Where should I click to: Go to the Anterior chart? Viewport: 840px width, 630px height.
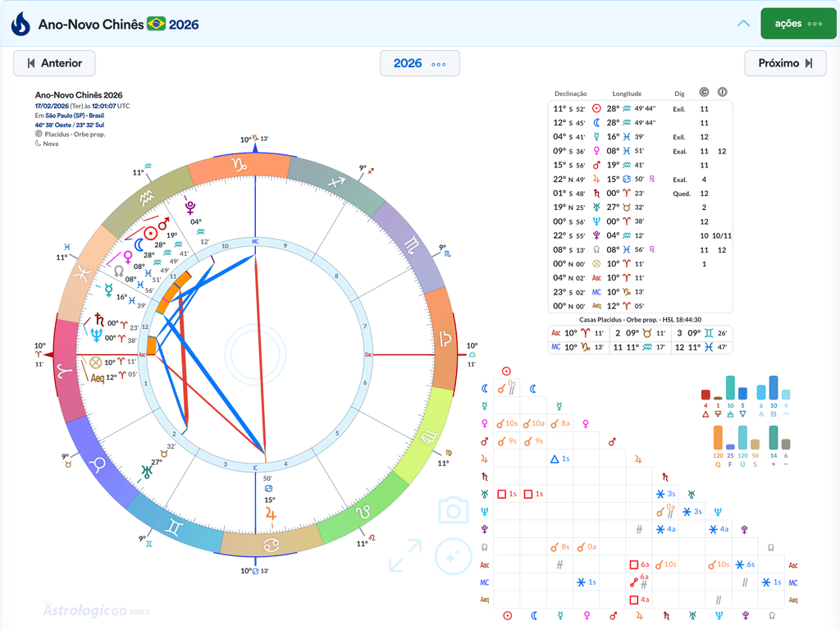click(x=55, y=63)
